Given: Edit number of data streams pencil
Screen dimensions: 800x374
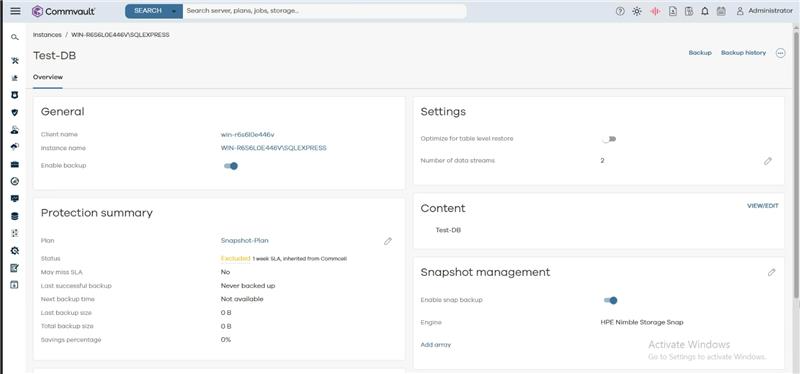Looking at the screenshot, I should tap(768, 161).
